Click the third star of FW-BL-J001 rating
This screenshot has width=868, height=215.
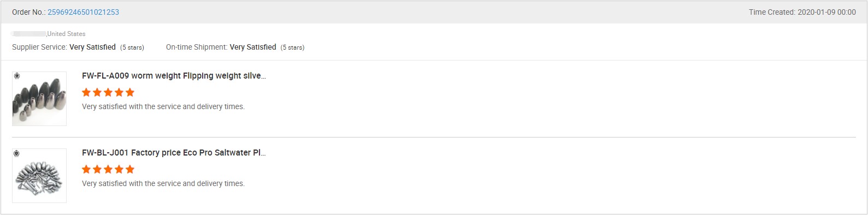coord(108,169)
